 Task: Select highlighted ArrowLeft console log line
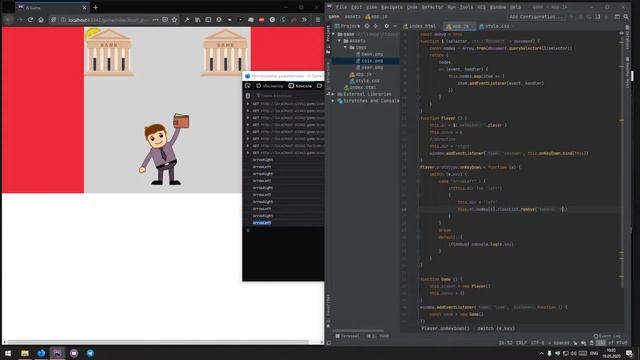(262, 223)
